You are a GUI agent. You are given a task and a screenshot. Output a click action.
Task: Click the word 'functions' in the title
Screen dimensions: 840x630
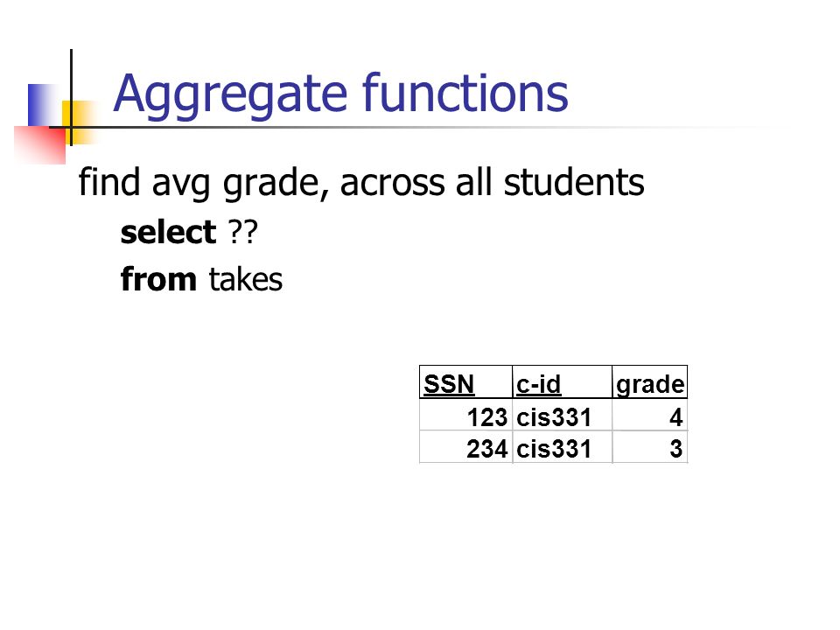pos(465,92)
